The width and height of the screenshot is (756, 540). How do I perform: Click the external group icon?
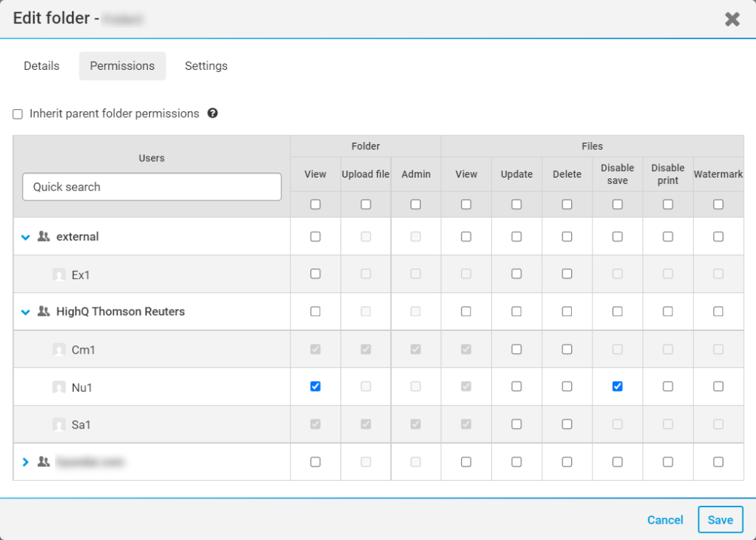point(44,236)
